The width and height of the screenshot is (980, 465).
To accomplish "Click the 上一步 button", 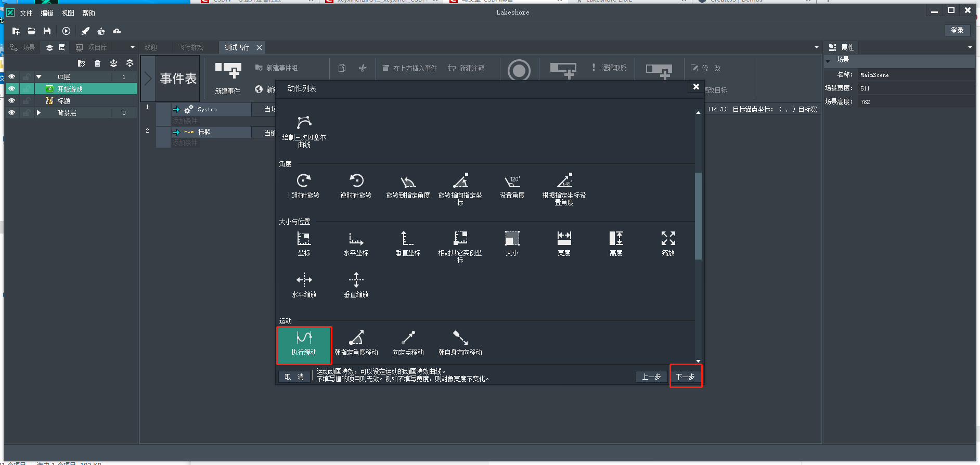I will click(x=651, y=377).
